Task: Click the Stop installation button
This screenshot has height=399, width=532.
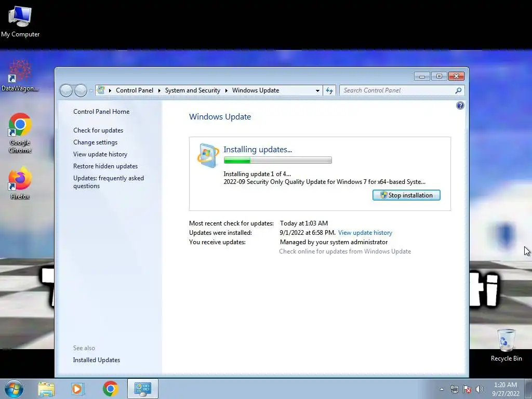Action: (406, 195)
